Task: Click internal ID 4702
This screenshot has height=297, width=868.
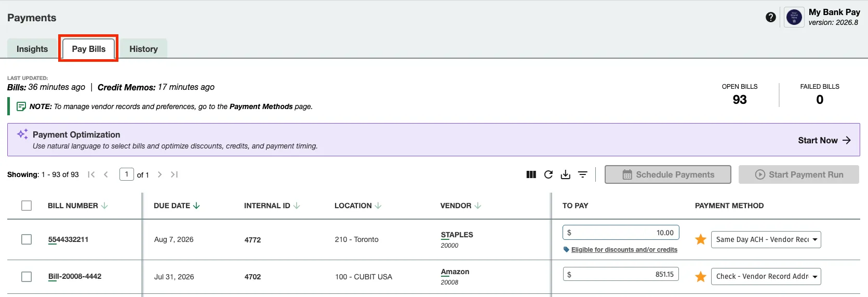Action: (252, 277)
